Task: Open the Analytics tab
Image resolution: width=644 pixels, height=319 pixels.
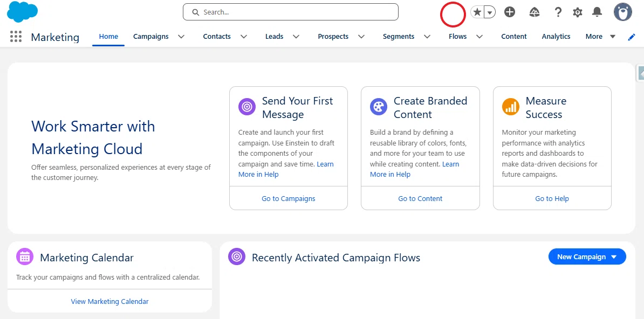Action: (556, 37)
